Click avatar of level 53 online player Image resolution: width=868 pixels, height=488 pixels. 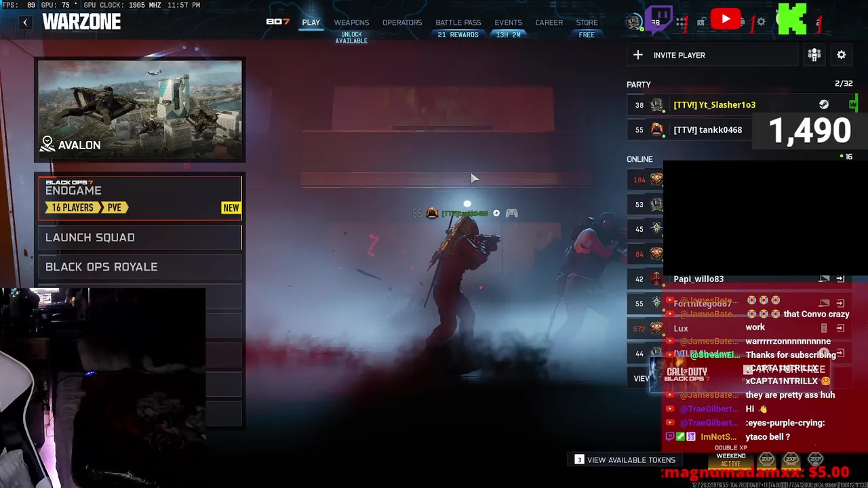click(x=656, y=204)
